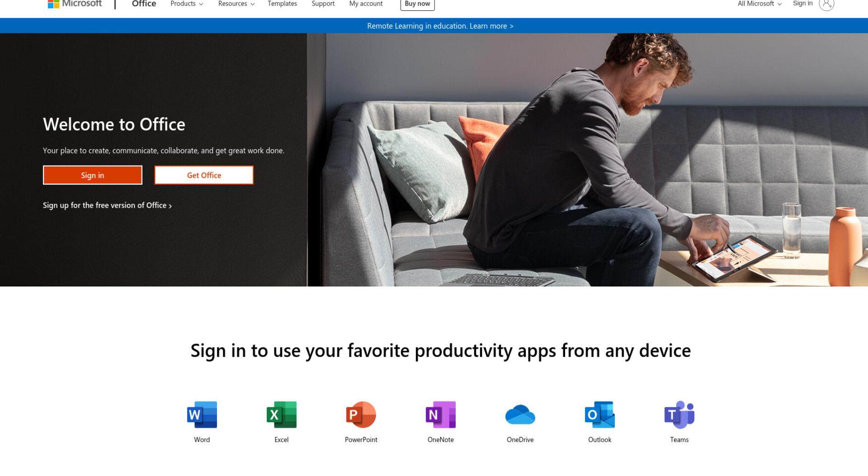Open the Teams app icon
Image resolution: width=868 pixels, height=476 pixels.
tap(679, 414)
